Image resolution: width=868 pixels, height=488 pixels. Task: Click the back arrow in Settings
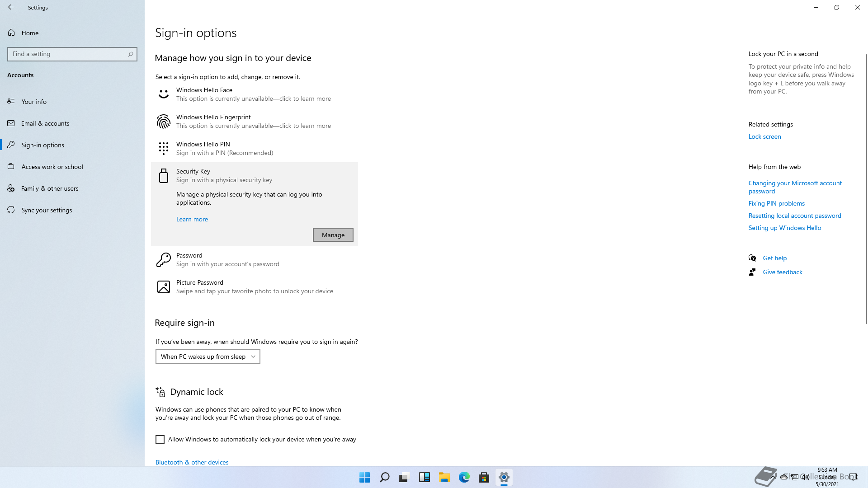click(11, 7)
